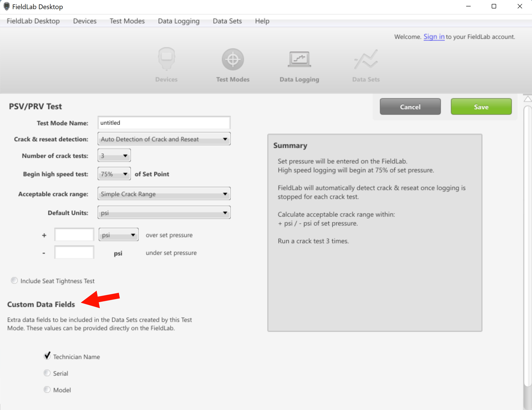Enable Include Seat Tightness Test
The height and width of the screenshot is (410, 532).
[x=14, y=280]
